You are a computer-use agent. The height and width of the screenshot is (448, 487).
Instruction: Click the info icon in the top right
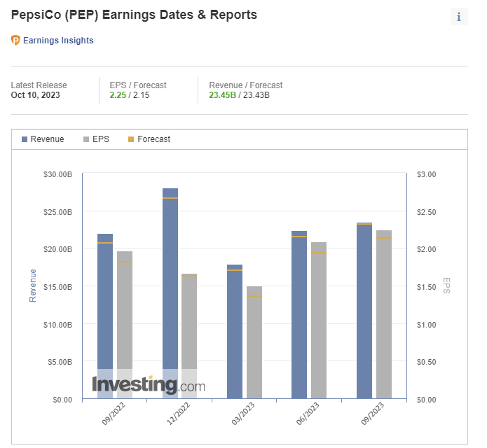point(459,16)
